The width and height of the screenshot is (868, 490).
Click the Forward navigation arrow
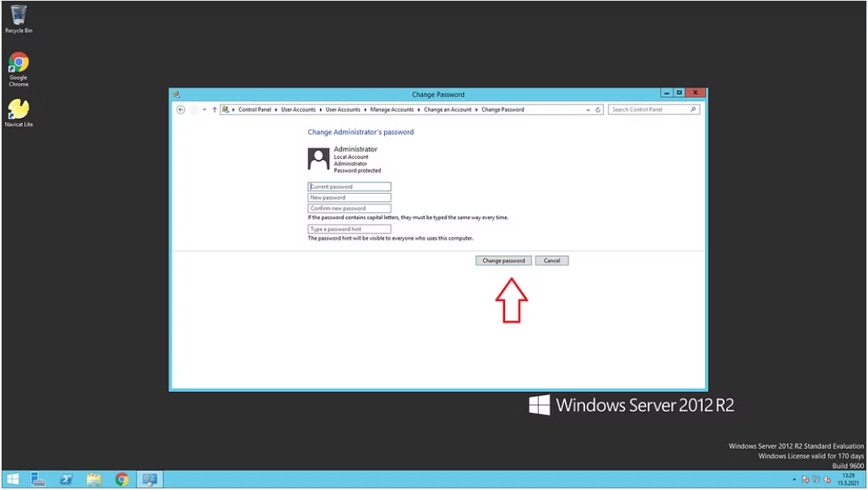(x=194, y=110)
